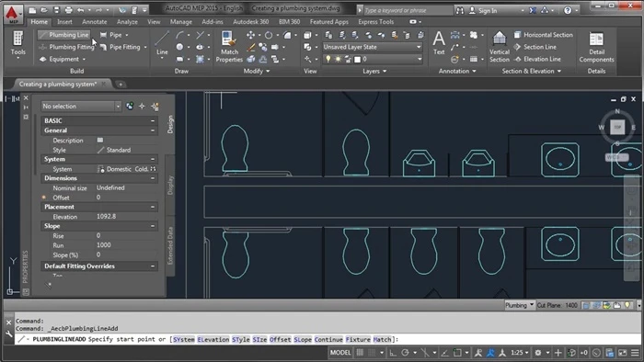Select the Move tool in Modify panel
The width and height of the screenshot is (644, 362).
tap(250, 35)
